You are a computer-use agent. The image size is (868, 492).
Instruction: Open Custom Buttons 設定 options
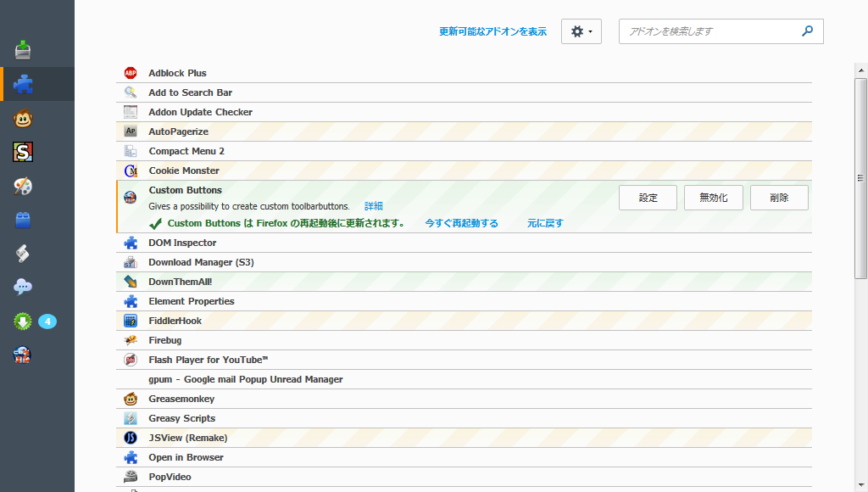click(648, 198)
